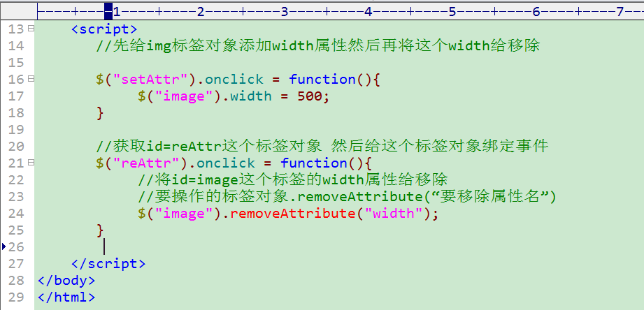Click the closing </script> tag
The height and width of the screenshot is (310, 644).
(x=108, y=264)
